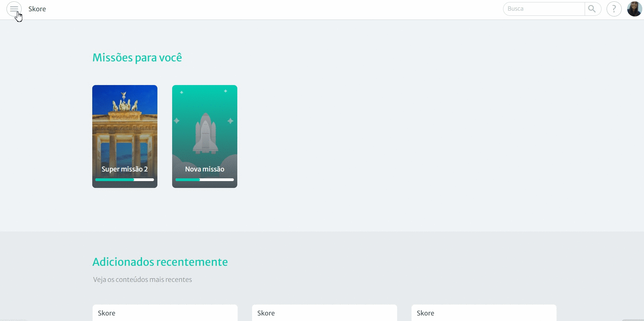Click the Nova missão progress bar
Viewport: 644px width, 321px height.
pyautogui.click(x=205, y=180)
